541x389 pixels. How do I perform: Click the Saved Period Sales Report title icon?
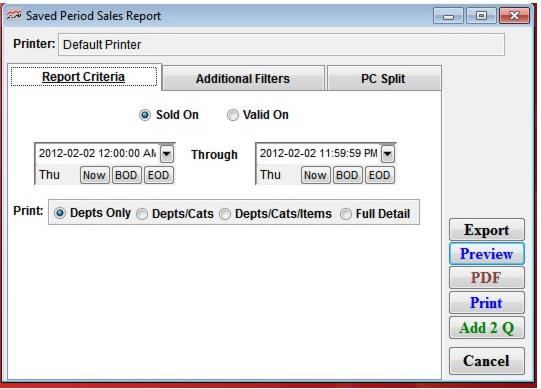14,15
